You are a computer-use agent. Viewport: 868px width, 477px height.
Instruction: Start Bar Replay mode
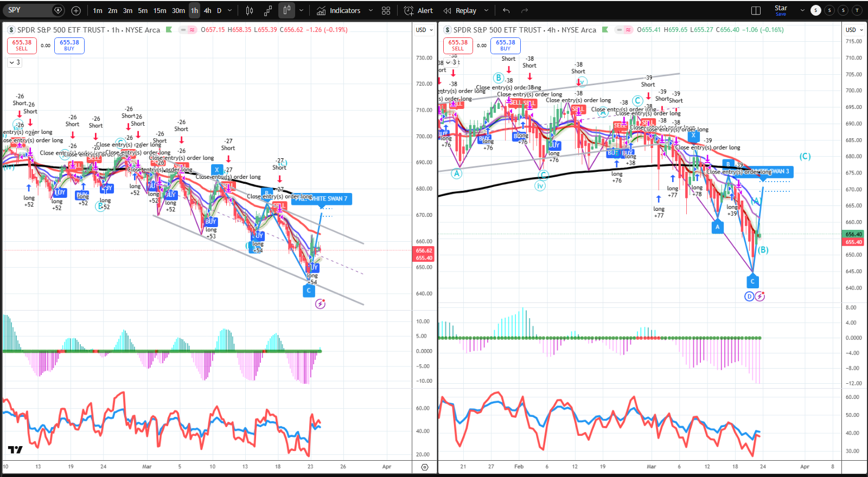460,10
